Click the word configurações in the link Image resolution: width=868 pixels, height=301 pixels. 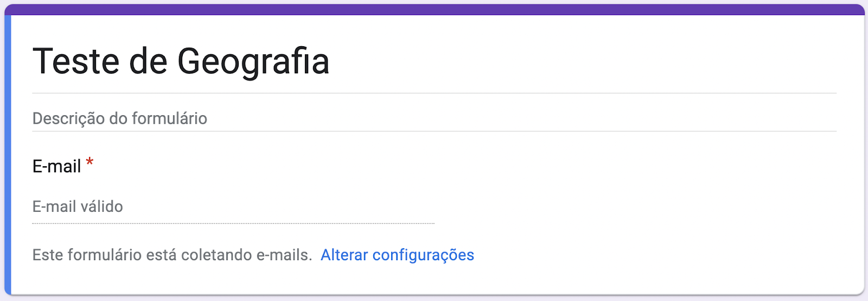[423, 255]
